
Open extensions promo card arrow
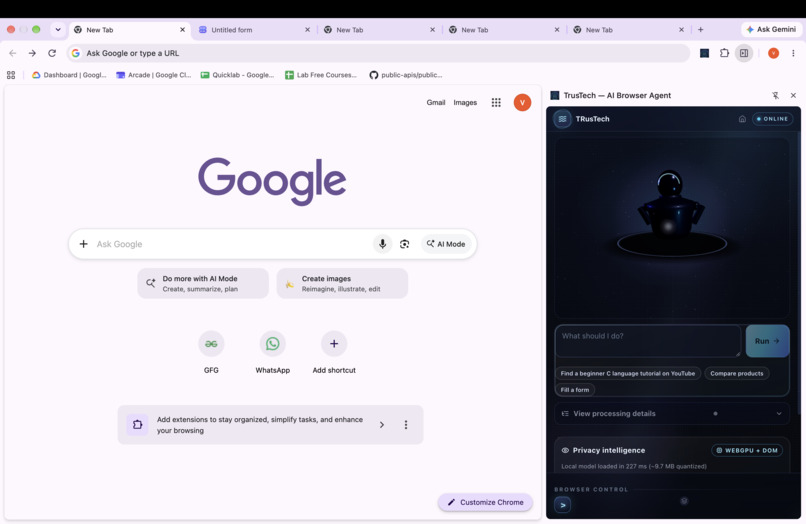pyautogui.click(x=381, y=425)
